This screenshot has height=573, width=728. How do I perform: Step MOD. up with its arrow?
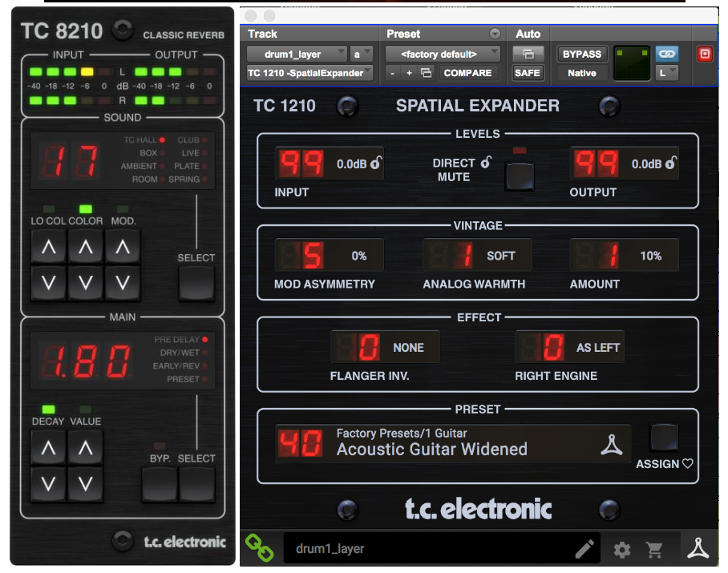123,248
